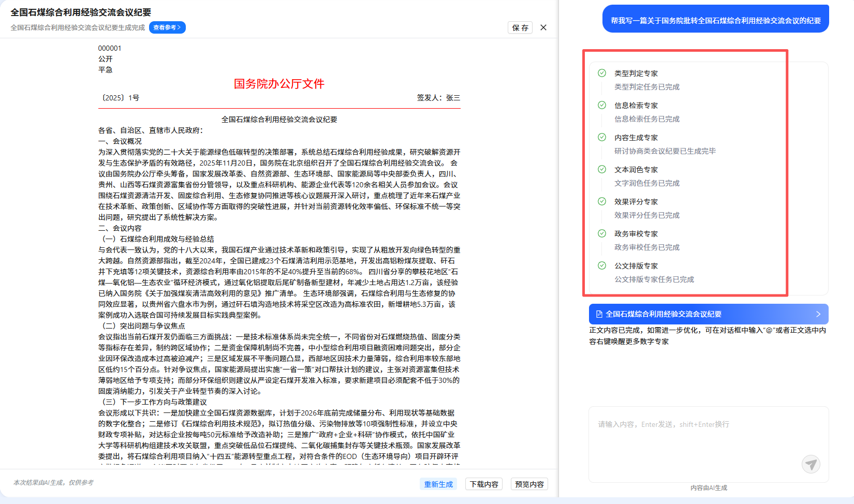Click the green check icon beside 效果评分专家
854x504 pixels.
(602, 201)
